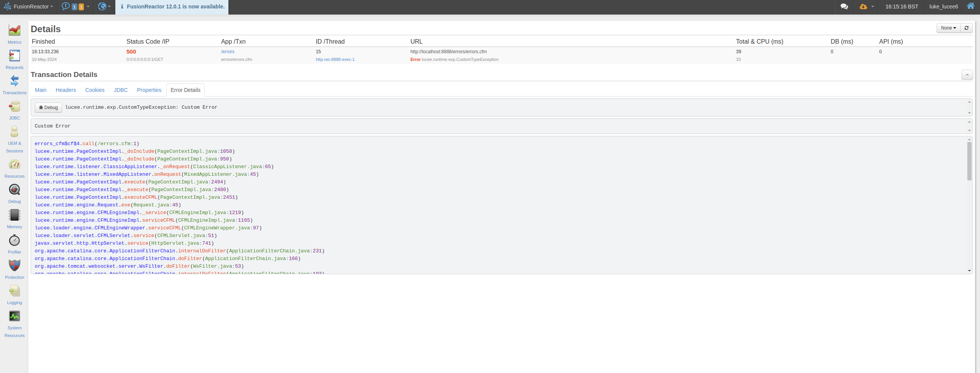Switch to the Cookies tab
Screen dimensions: 980x373
tap(95, 90)
